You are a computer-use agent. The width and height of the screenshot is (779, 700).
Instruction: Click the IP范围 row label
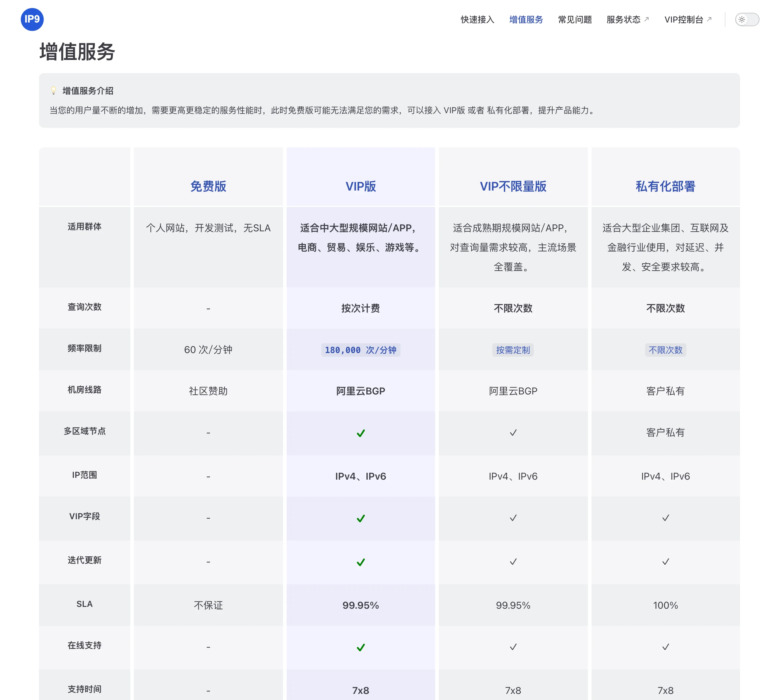pyautogui.click(x=84, y=475)
